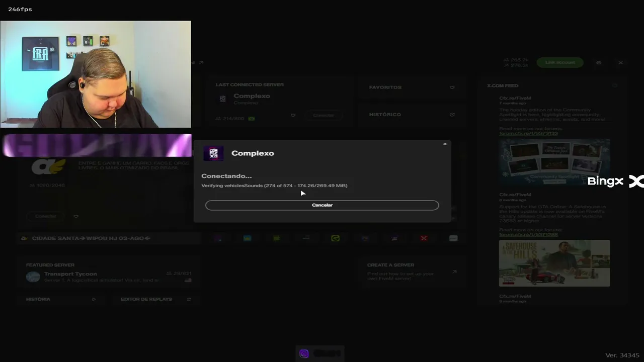Close the Conectando dialog with the X
This screenshot has width=644, height=362.
(445, 144)
